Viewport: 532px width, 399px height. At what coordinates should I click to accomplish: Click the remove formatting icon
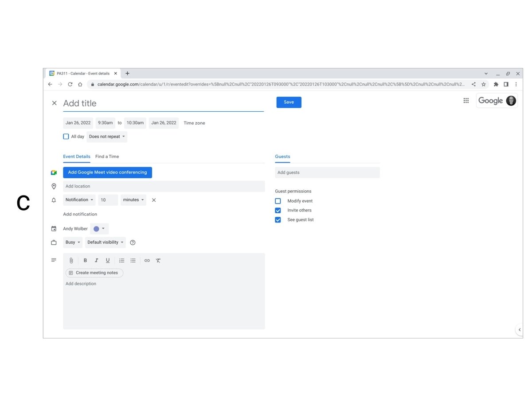coord(158,261)
